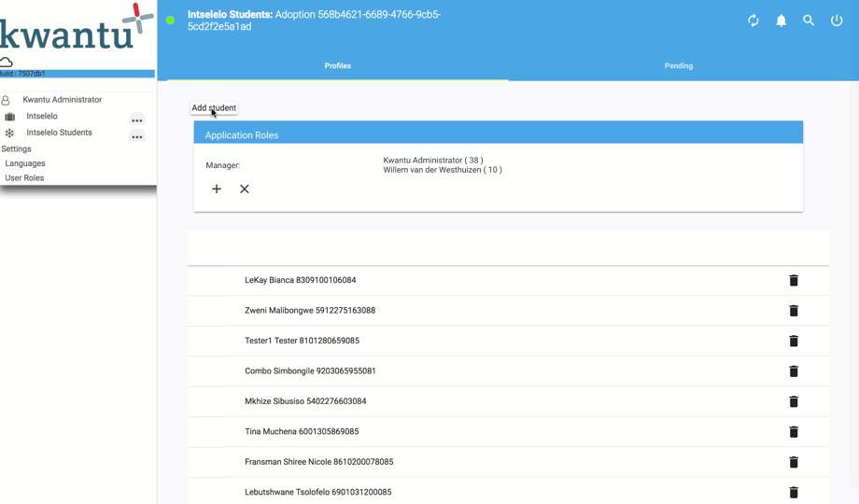Open the more options menu for Intselelo

[x=137, y=120]
